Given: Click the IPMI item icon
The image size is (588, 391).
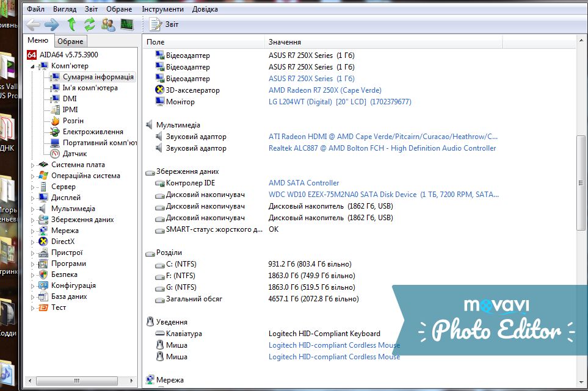Looking at the screenshot, I should point(55,110).
